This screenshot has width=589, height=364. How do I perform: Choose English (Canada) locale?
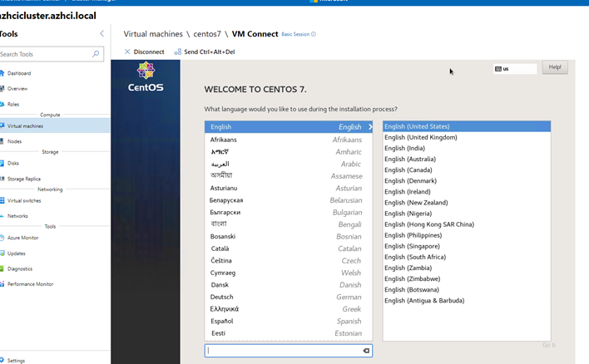click(467, 170)
